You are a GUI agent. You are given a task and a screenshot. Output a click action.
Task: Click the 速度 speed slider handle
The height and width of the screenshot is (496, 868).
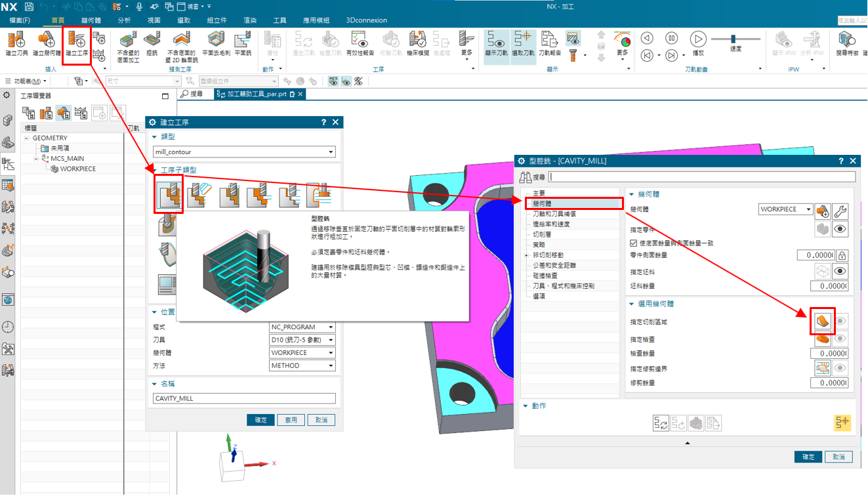tap(733, 39)
